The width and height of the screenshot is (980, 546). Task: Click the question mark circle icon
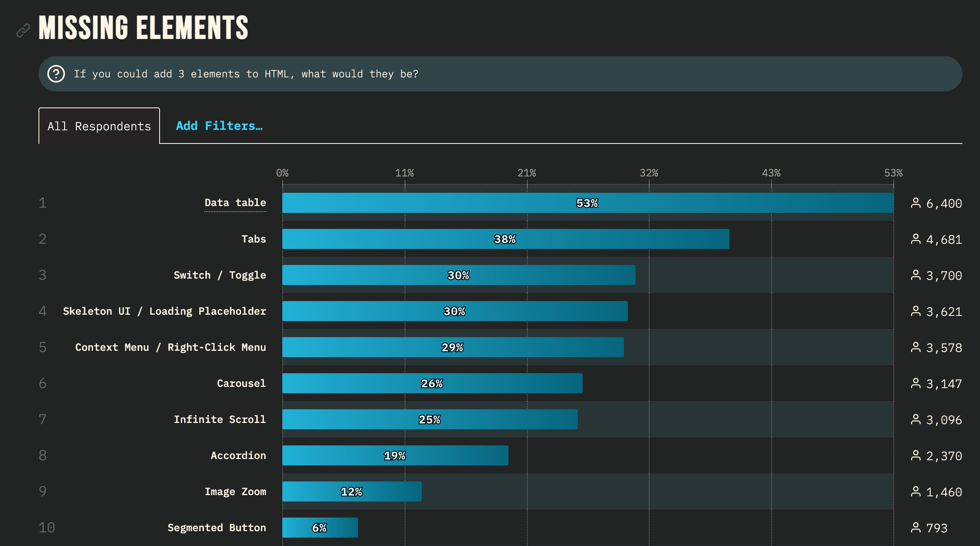coord(56,73)
